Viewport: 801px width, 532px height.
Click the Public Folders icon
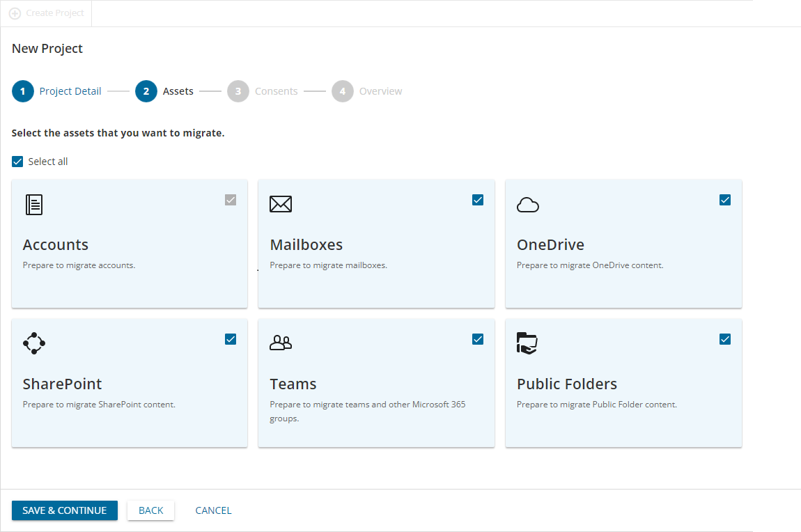coord(527,343)
